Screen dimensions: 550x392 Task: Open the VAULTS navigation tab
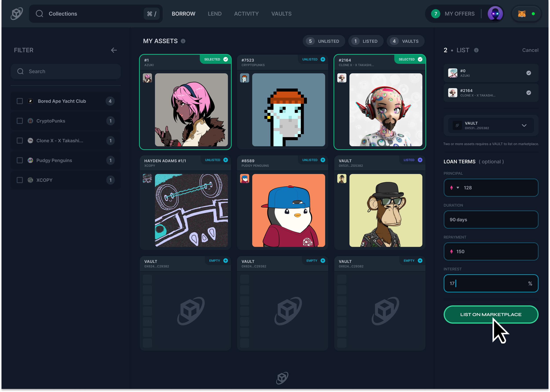281,14
